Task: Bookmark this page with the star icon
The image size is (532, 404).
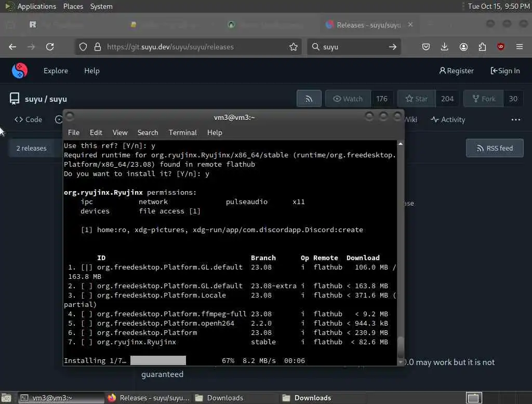Action: coord(294,47)
